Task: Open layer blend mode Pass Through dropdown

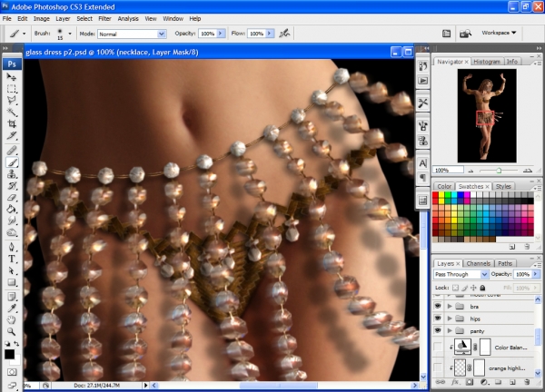Action: [x=461, y=274]
